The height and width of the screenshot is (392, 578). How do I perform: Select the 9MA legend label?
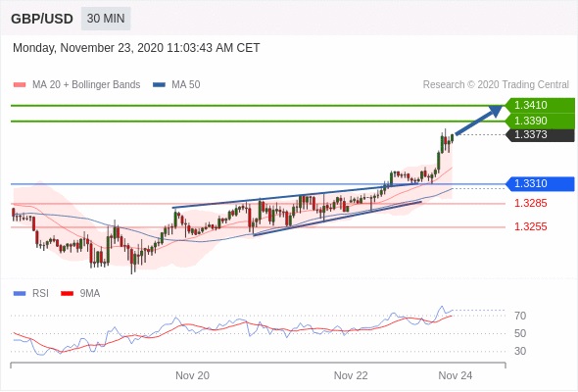[x=90, y=294]
